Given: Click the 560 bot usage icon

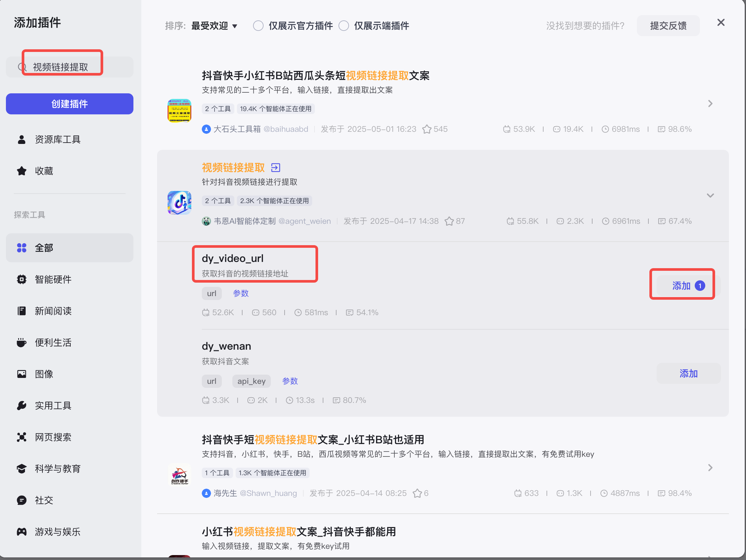Looking at the screenshot, I should 256,313.
